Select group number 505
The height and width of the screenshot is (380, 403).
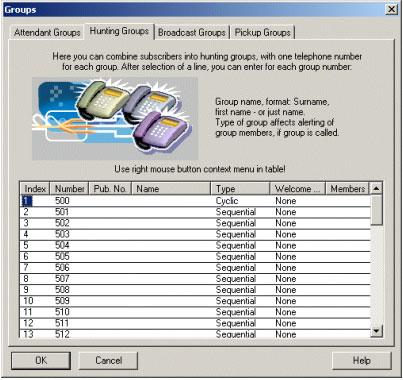click(196, 256)
